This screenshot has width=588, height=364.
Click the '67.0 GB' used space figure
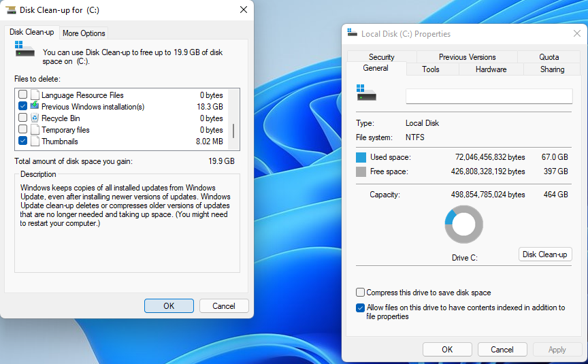click(555, 157)
